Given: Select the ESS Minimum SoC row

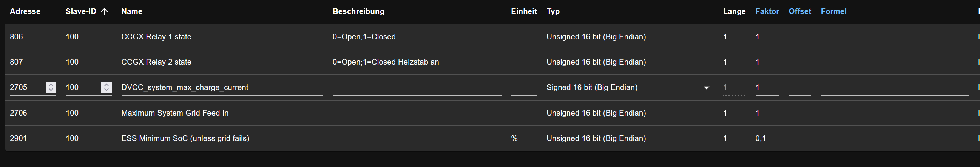Looking at the screenshot, I should 185,138.
